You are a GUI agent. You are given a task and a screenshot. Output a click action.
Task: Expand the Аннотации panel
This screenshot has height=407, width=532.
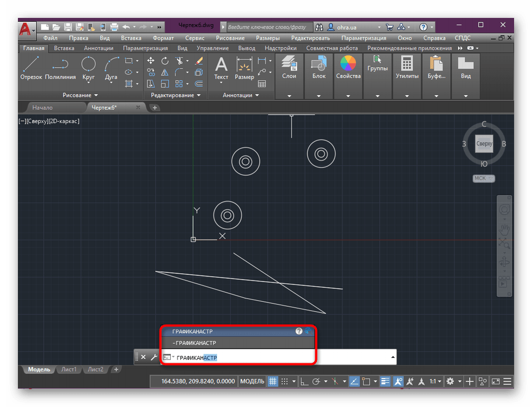click(241, 95)
